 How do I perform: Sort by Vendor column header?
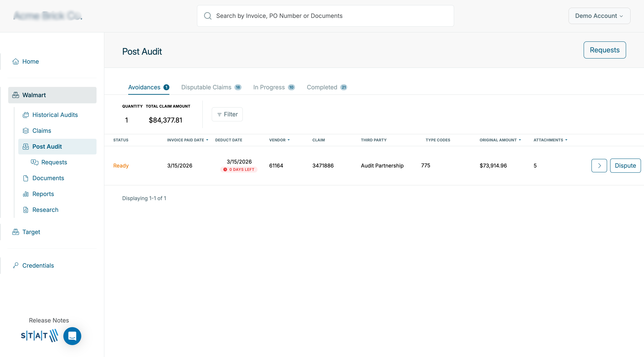click(279, 140)
